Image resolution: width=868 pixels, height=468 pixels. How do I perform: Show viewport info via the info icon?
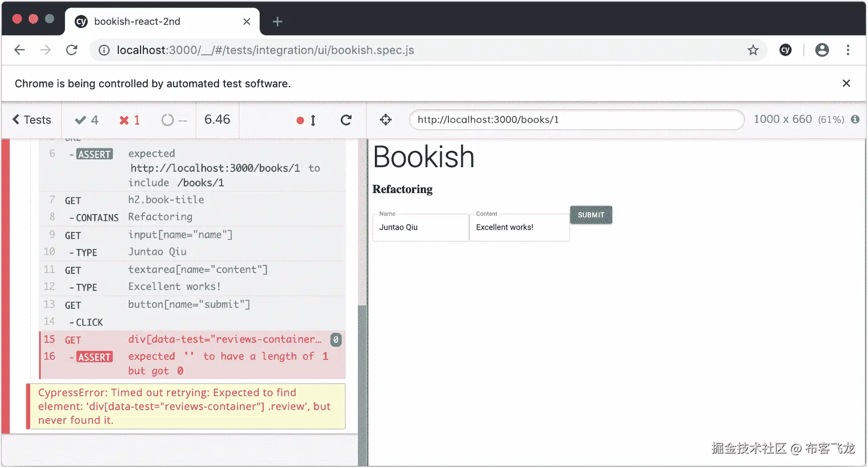[855, 119]
